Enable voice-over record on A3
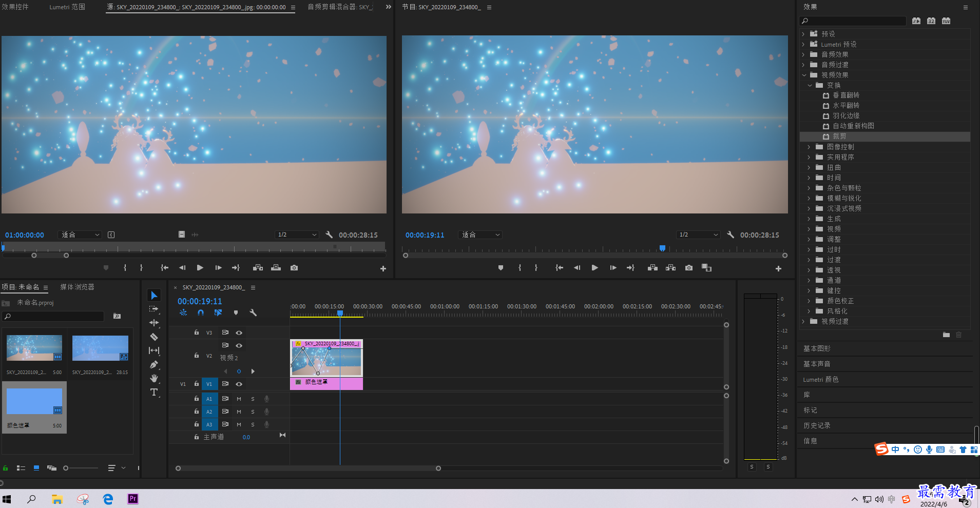Image resolution: width=980 pixels, height=508 pixels. pyautogui.click(x=267, y=424)
